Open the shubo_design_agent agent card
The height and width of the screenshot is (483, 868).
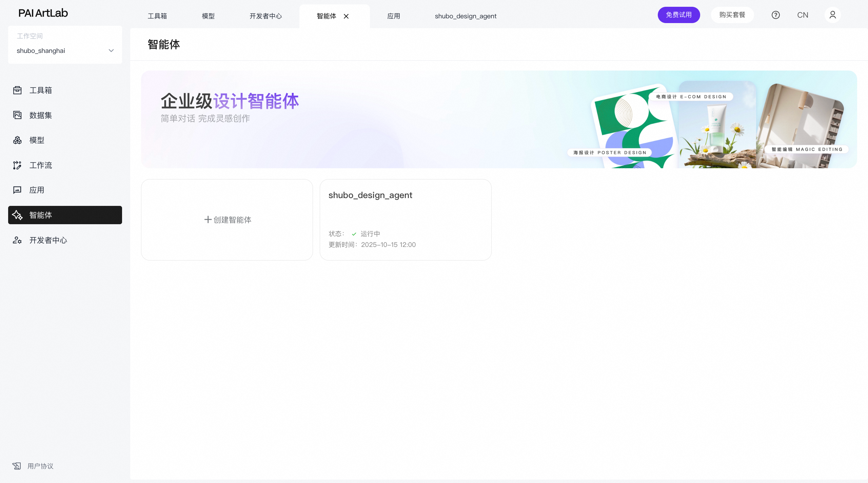405,220
